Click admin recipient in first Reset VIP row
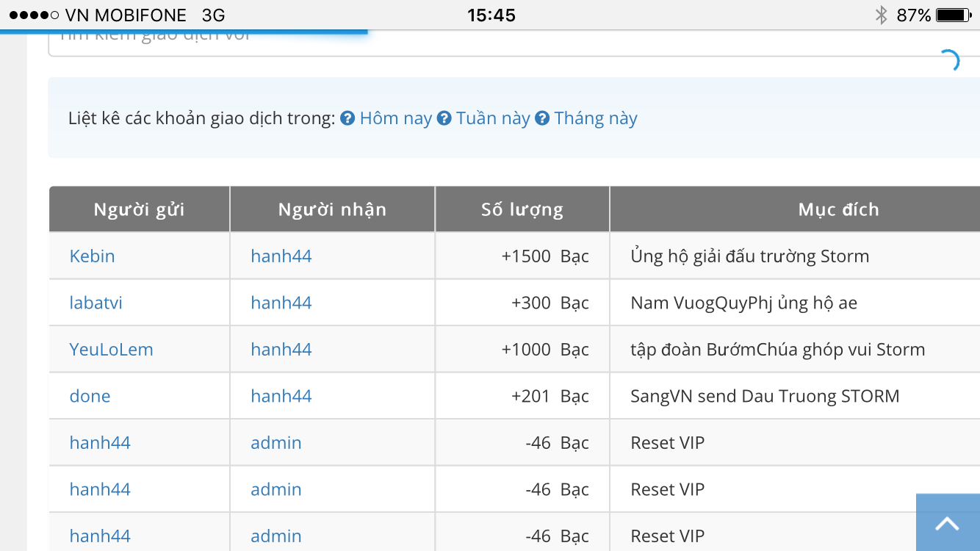980x551 pixels. point(276,443)
